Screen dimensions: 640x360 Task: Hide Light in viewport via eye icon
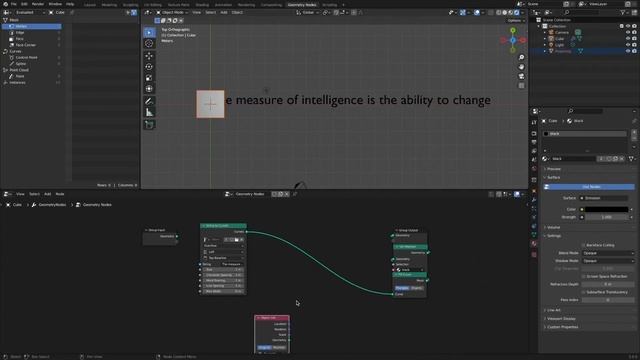pos(628,45)
